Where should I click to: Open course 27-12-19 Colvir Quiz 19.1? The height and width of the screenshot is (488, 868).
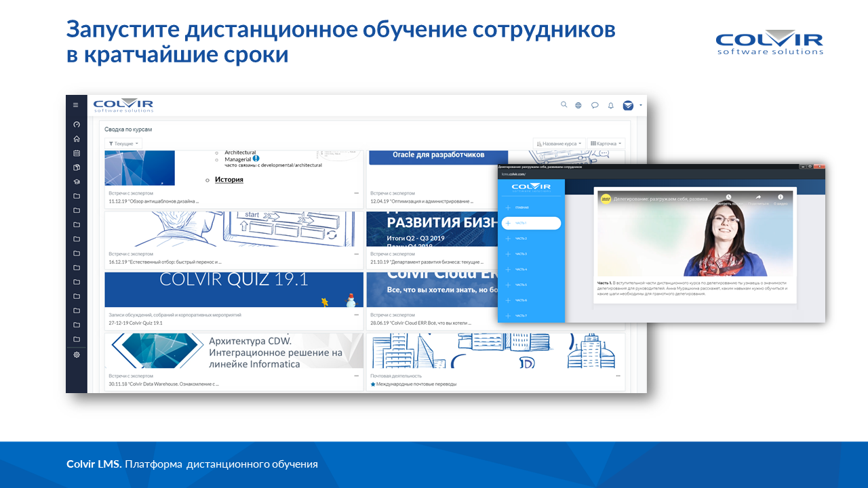point(136,323)
